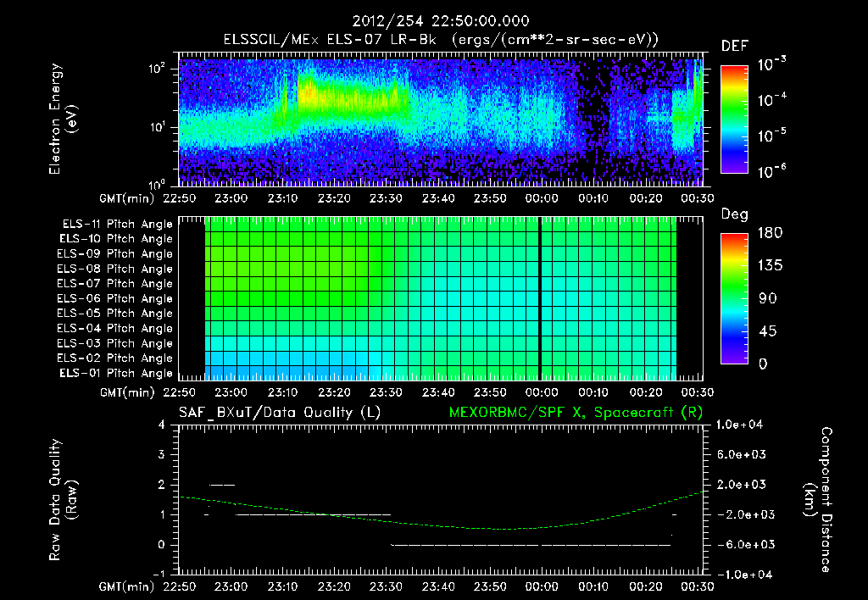Click the '135' tick on Deg scale
868x600 pixels.
[x=770, y=266]
